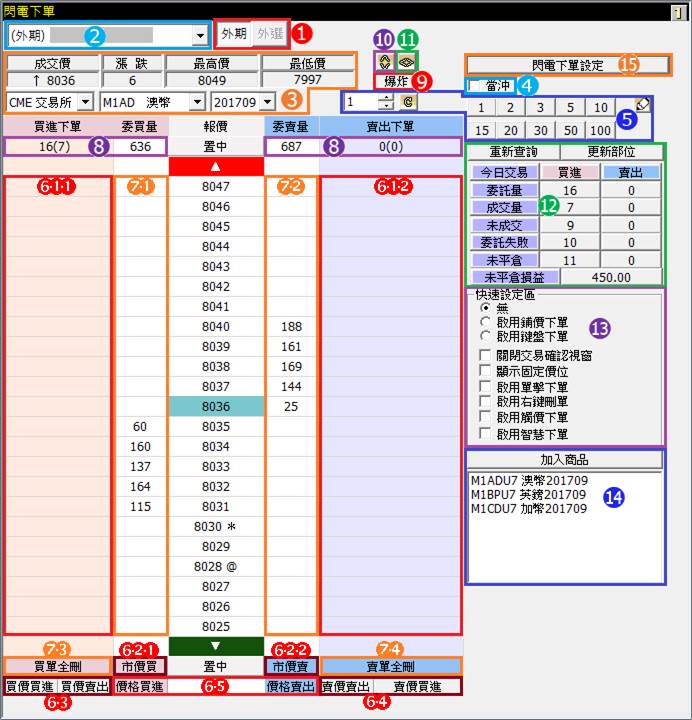Click the 加入商品 button
The width and height of the screenshot is (692, 720).
point(564,460)
